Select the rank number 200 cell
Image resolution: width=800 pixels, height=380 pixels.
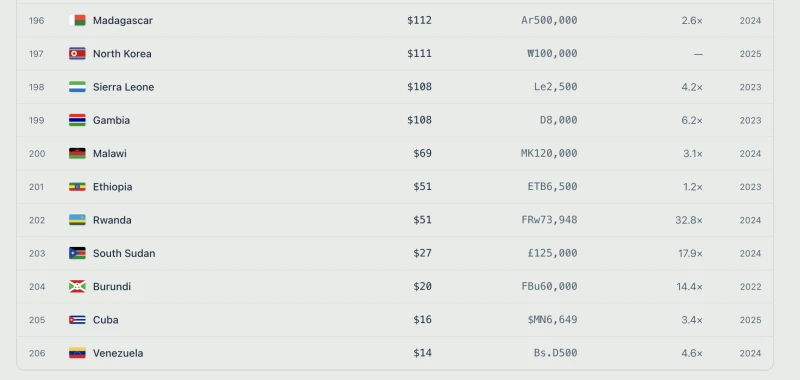pyautogui.click(x=37, y=154)
